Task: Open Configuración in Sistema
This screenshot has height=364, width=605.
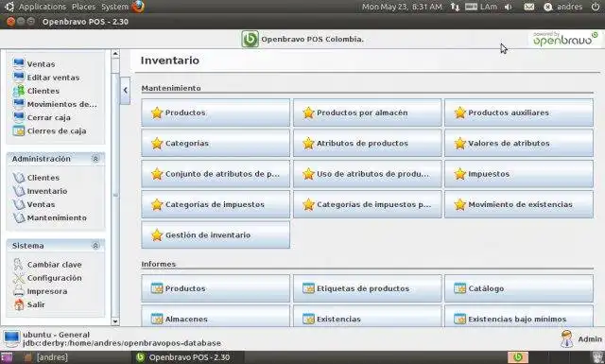Action: point(47,278)
